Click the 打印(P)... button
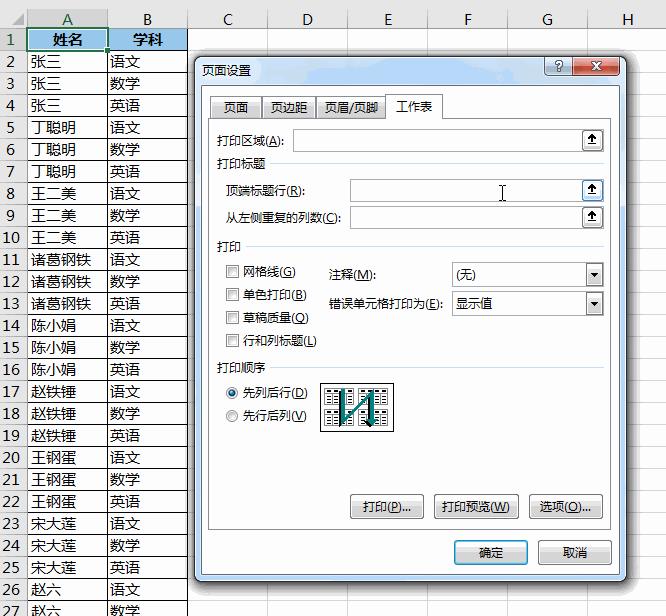This screenshot has width=666, height=616. click(387, 506)
